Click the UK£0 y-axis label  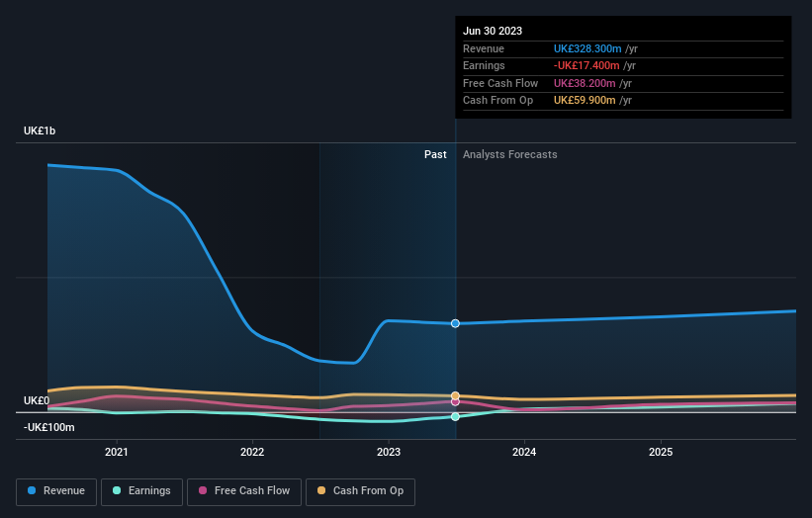click(x=37, y=400)
